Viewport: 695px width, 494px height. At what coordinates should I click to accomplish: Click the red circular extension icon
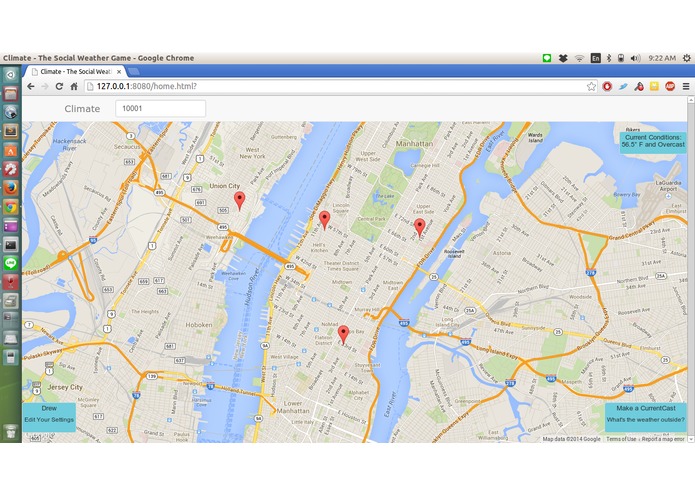coord(607,86)
